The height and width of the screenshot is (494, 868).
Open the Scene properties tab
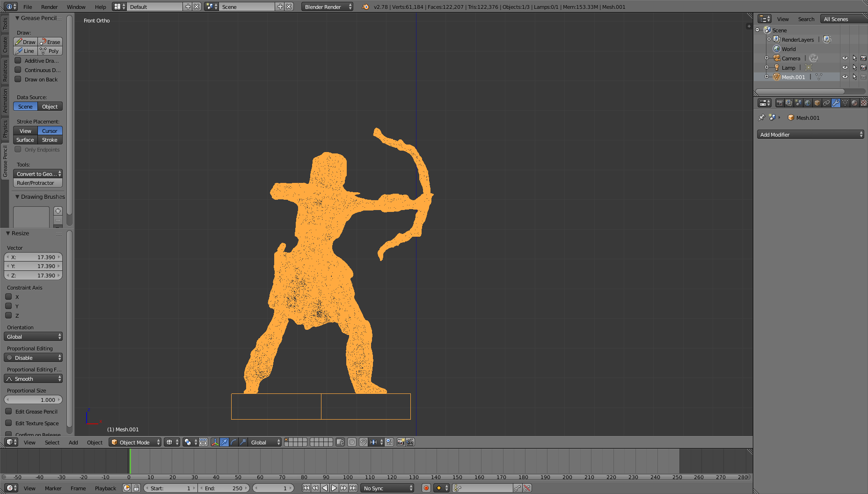tap(798, 103)
